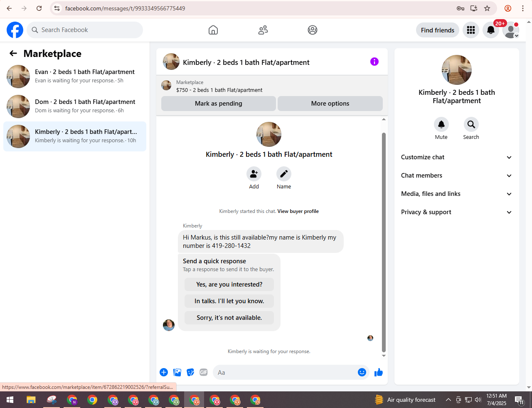
Task: Send quick response 'Yes, are you interested?'
Action: click(x=229, y=284)
